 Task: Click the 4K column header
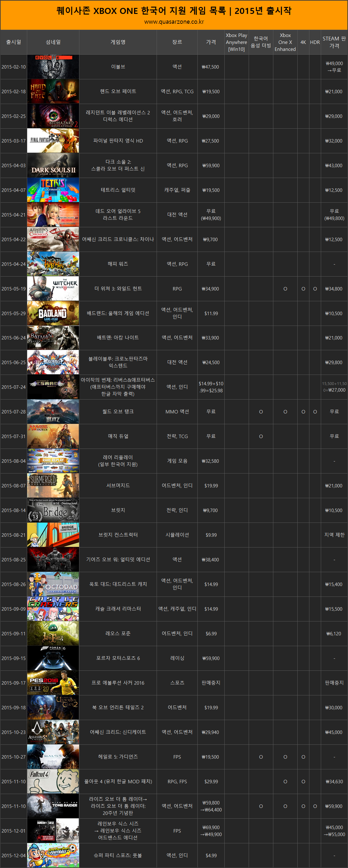pos(303,42)
